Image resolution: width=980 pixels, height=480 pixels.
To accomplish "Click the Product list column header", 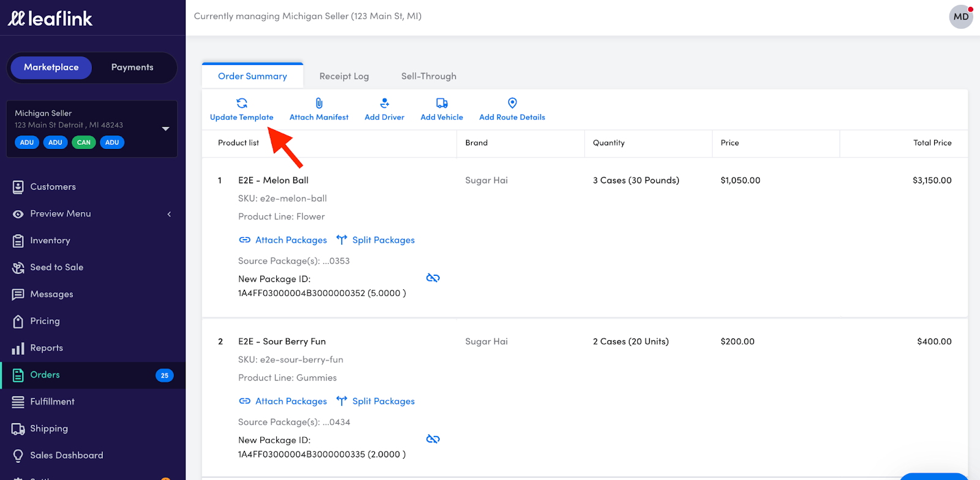I will point(238,143).
